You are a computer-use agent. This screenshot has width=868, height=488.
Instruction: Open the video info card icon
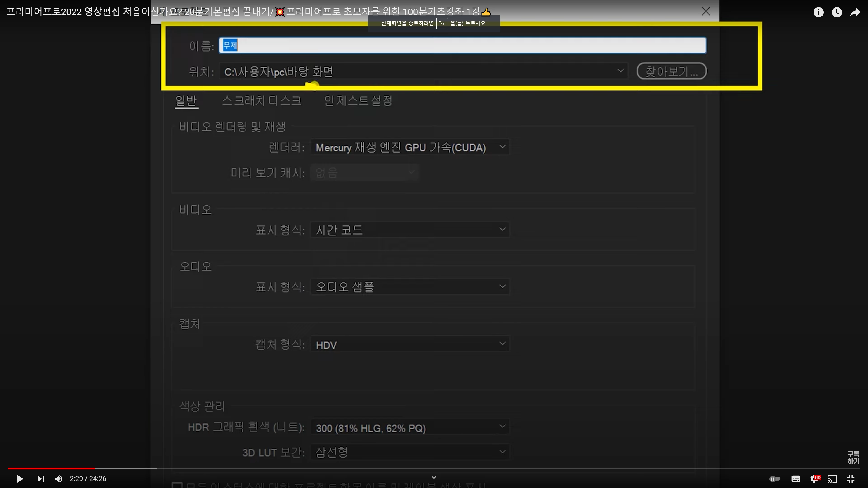[818, 12]
